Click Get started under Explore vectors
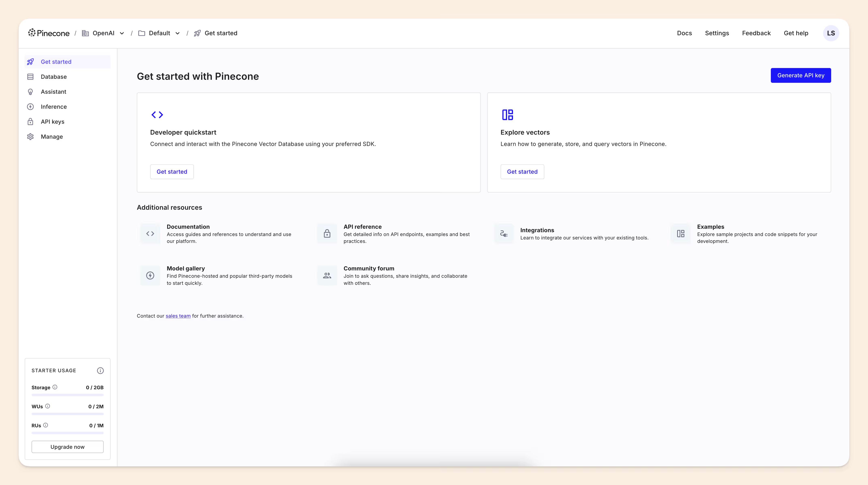The height and width of the screenshot is (485, 868). (x=522, y=172)
